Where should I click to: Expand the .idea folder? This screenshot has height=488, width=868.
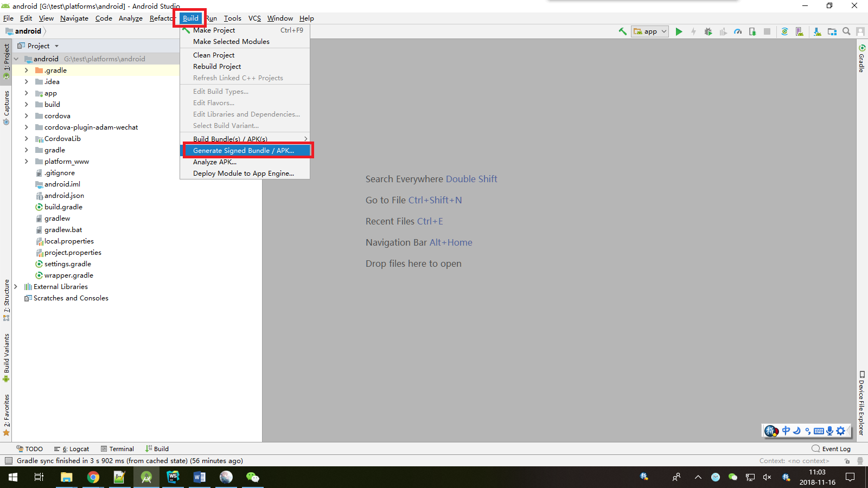tap(26, 82)
